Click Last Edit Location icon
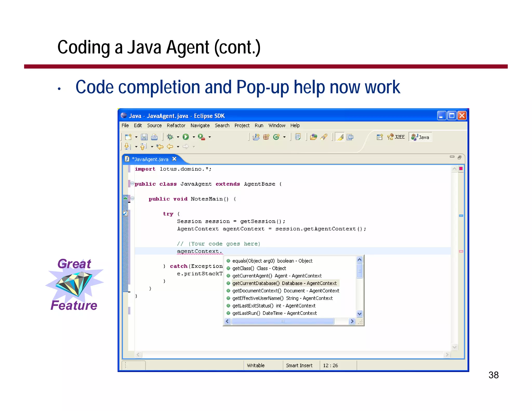 click(x=159, y=147)
